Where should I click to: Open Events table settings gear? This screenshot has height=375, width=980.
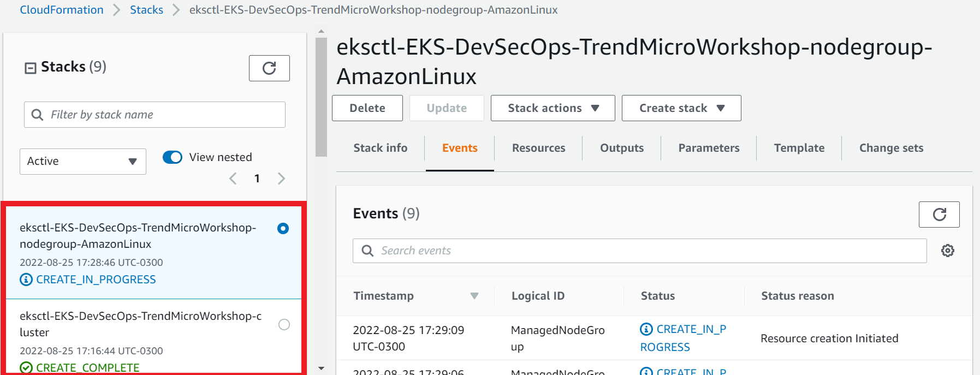point(948,251)
